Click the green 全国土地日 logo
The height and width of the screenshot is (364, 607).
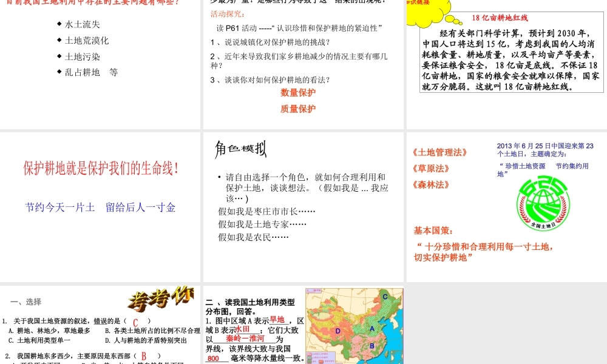pyautogui.click(x=543, y=203)
